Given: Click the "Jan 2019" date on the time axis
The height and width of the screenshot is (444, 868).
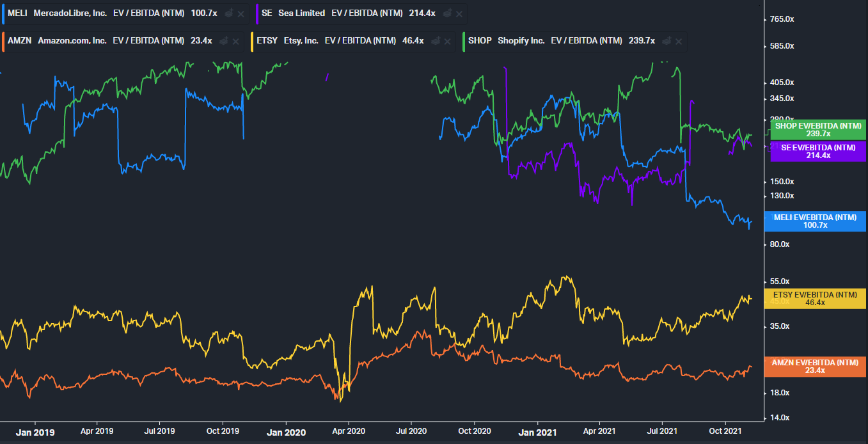Looking at the screenshot, I should [35, 432].
